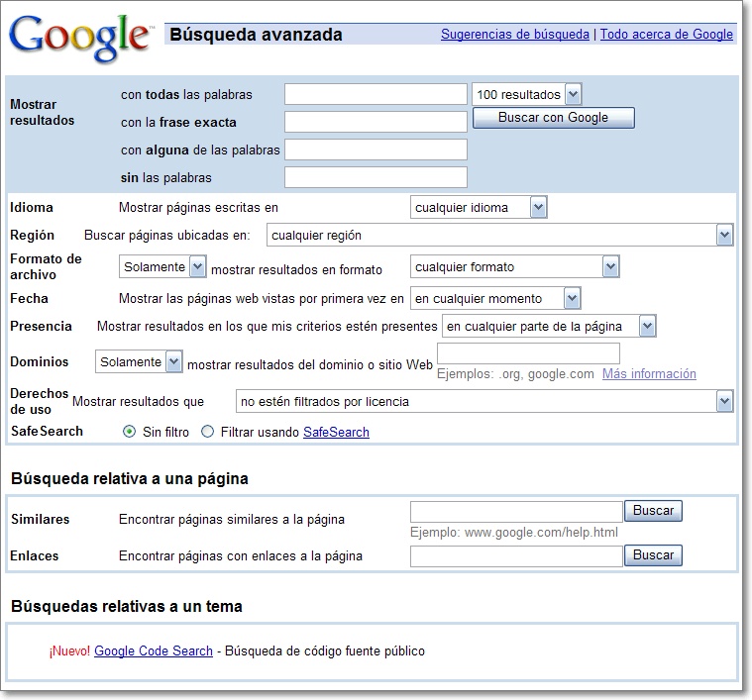Open the cualquier formato dropdown
Viewport: 752px width, 700px height.
click(514, 267)
